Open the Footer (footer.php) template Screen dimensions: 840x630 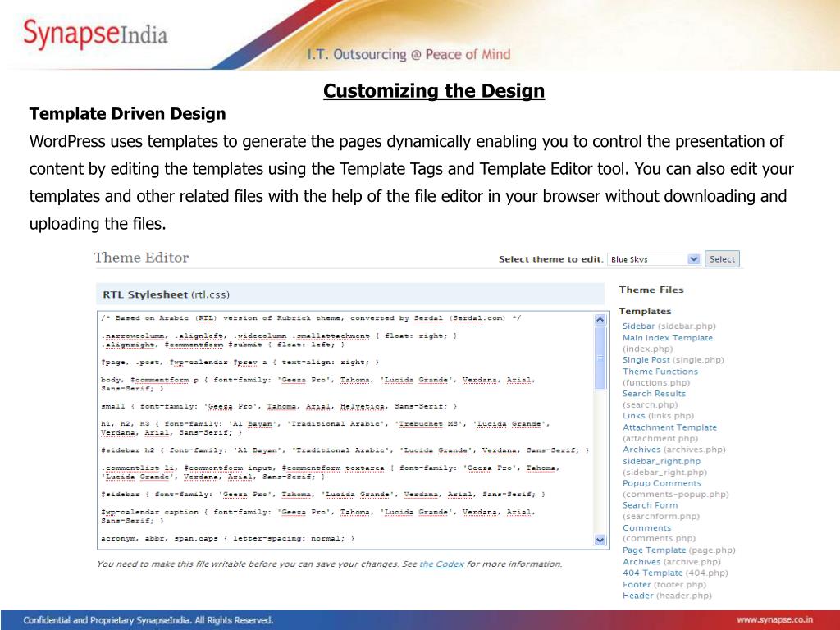coord(664,584)
